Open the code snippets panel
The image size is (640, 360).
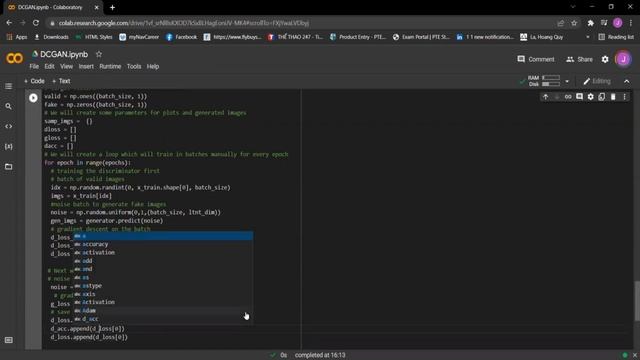point(9,127)
